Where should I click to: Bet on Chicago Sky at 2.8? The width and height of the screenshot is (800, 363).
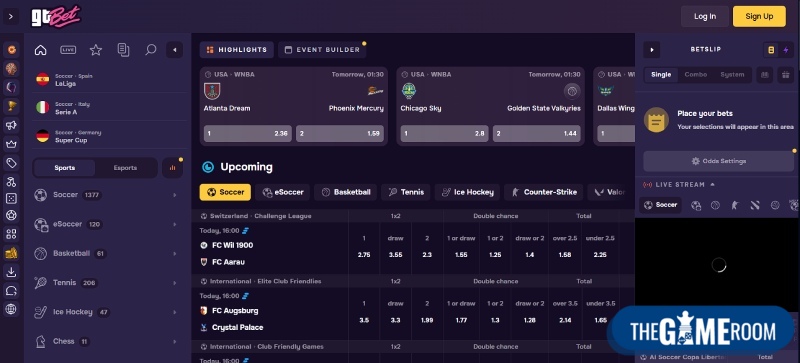[444, 134]
